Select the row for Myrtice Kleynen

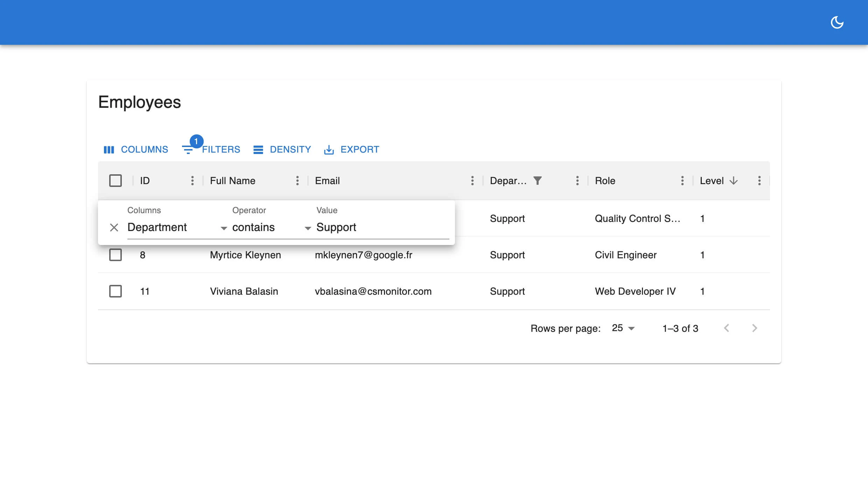pyautogui.click(x=115, y=255)
